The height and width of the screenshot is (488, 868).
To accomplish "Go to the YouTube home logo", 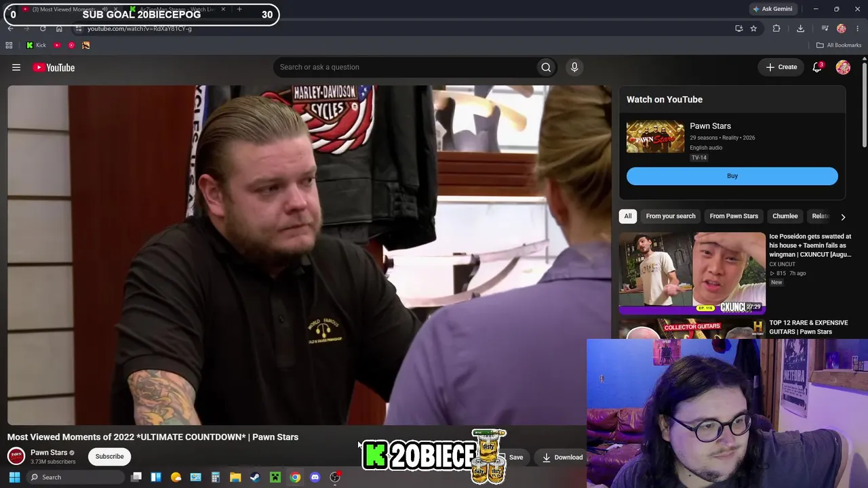I will 54,67.
